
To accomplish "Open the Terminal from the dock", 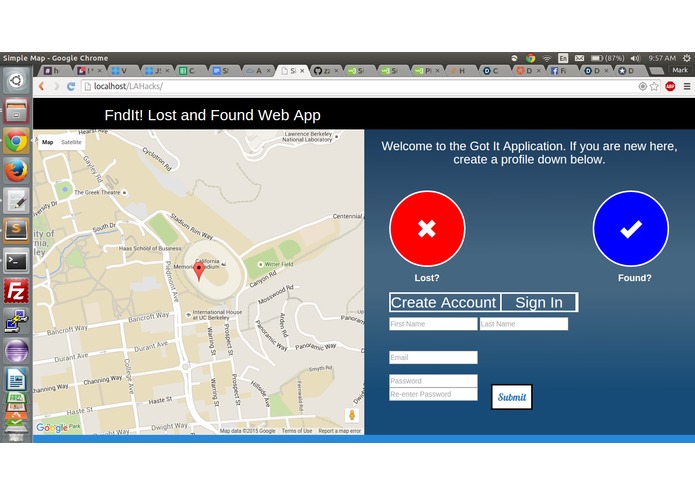I will coord(16,261).
